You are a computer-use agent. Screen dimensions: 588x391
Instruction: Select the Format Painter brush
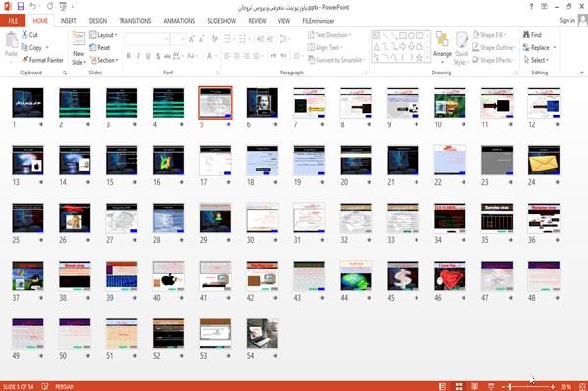[25, 60]
